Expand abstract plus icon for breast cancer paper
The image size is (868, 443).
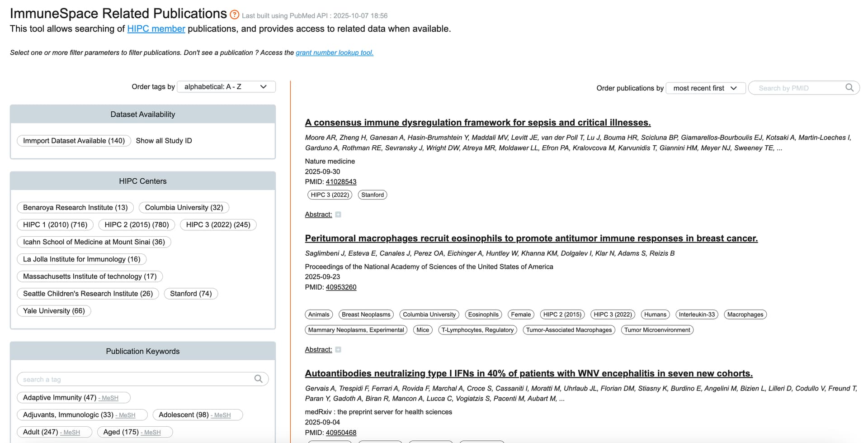[x=338, y=350]
